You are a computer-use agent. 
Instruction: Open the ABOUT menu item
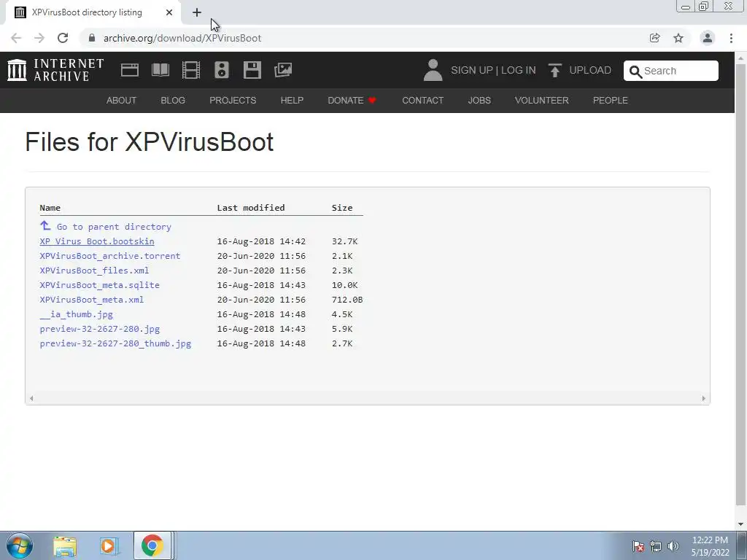122,101
